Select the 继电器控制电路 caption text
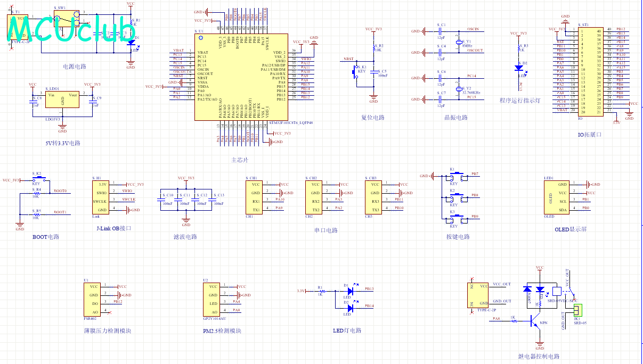Image resolution: width=643 pixels, height=364 pixels. click(x=539, y=357)
